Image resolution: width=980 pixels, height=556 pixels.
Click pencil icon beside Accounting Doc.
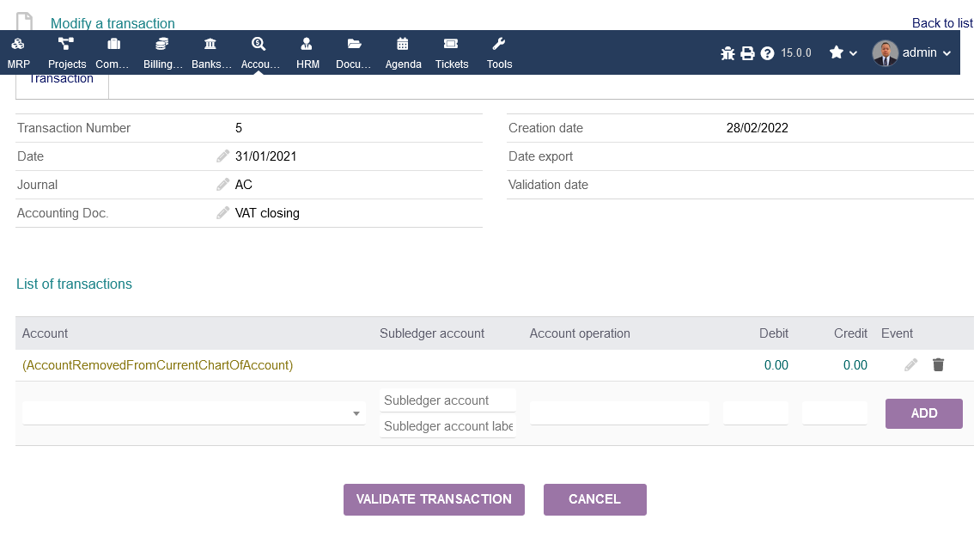223,213
